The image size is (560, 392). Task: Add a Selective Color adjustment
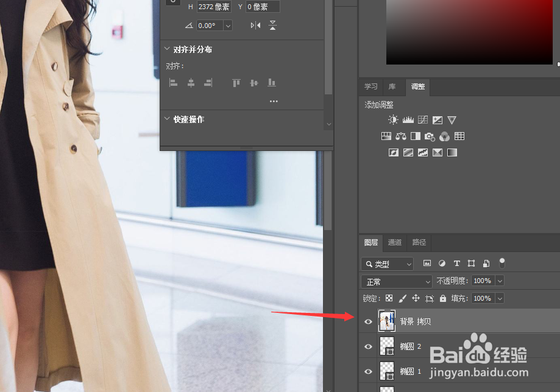(438, 153)
